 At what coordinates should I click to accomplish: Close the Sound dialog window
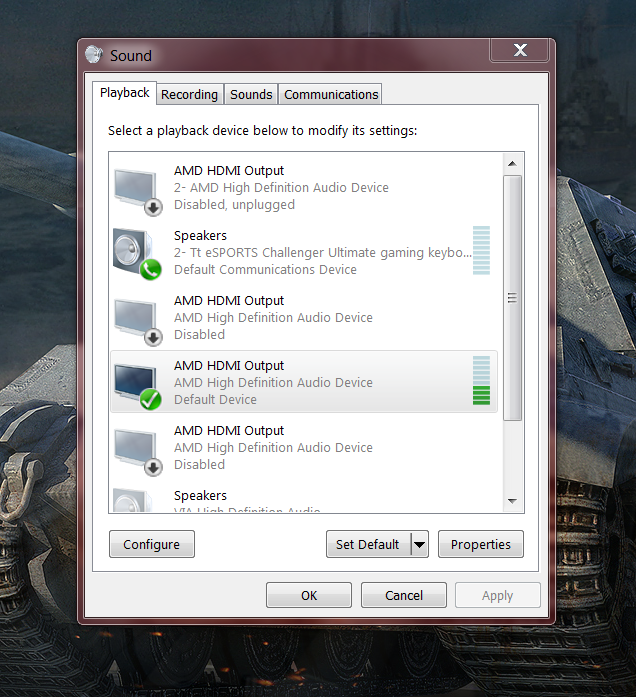pyautogui.click(x=520, y=50)
